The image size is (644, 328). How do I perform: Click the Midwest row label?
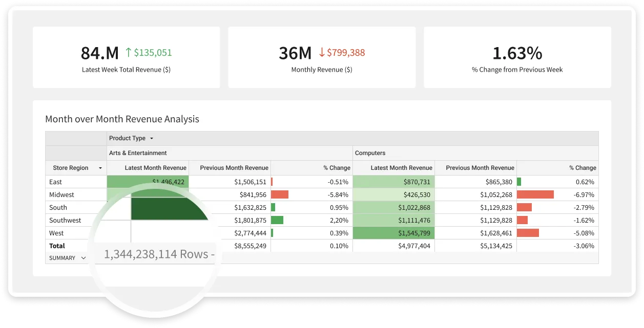pyautogui.click(x=61, y=194)
